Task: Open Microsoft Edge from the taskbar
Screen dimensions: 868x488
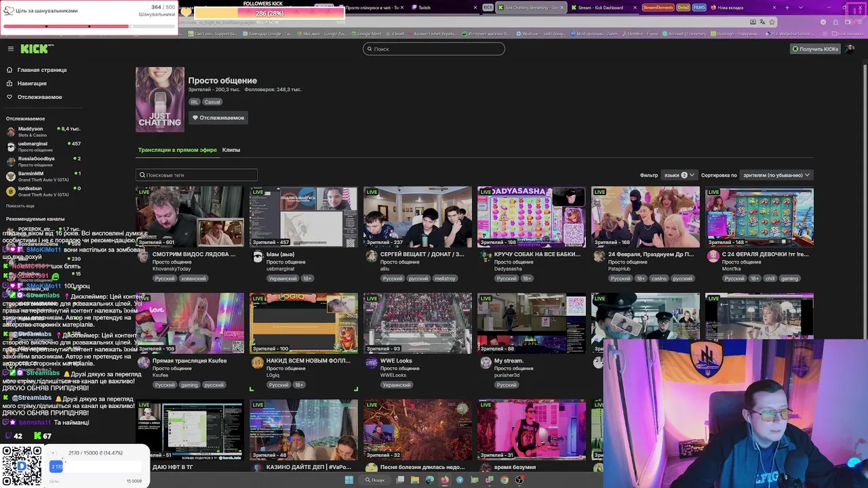Action: pyautogui.click(x=430, y=480)
